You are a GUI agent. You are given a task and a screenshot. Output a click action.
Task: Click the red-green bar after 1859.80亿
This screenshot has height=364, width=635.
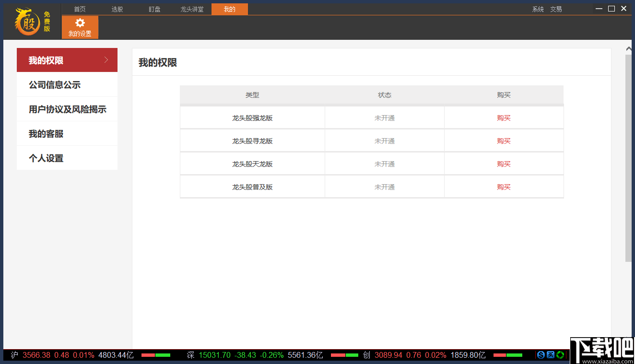[x=508, y=355]
